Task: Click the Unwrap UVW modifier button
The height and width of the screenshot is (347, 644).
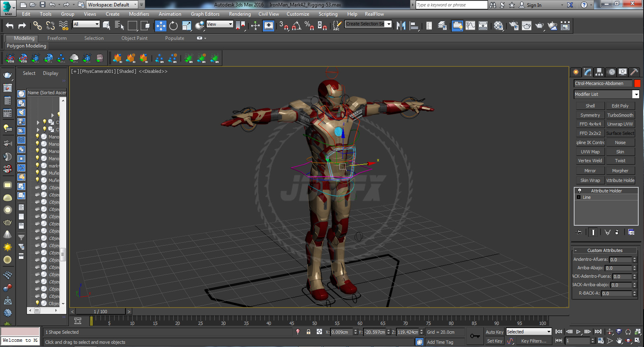Action: coord(620,124)
